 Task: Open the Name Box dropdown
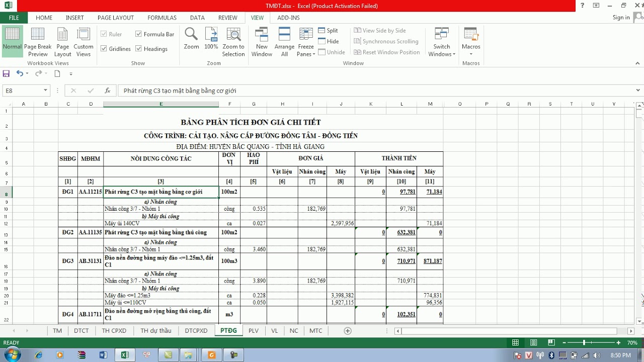[x=45, y=90]
